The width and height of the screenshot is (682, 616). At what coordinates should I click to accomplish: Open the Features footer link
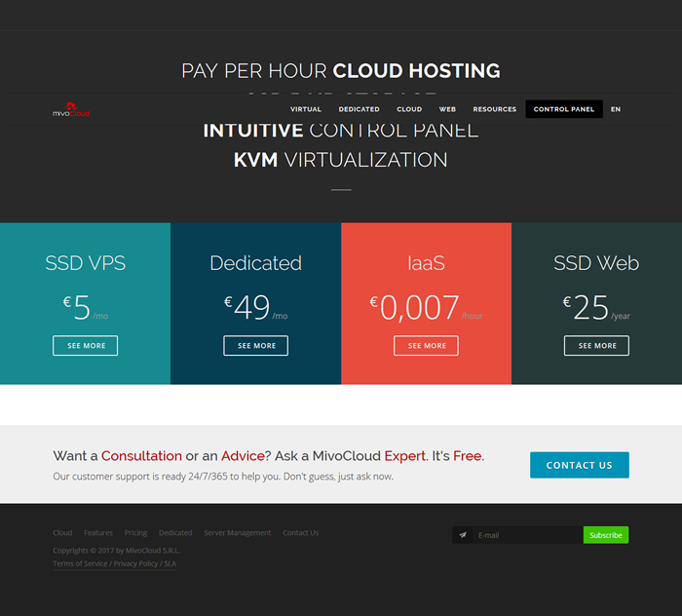tap(98, 533)
